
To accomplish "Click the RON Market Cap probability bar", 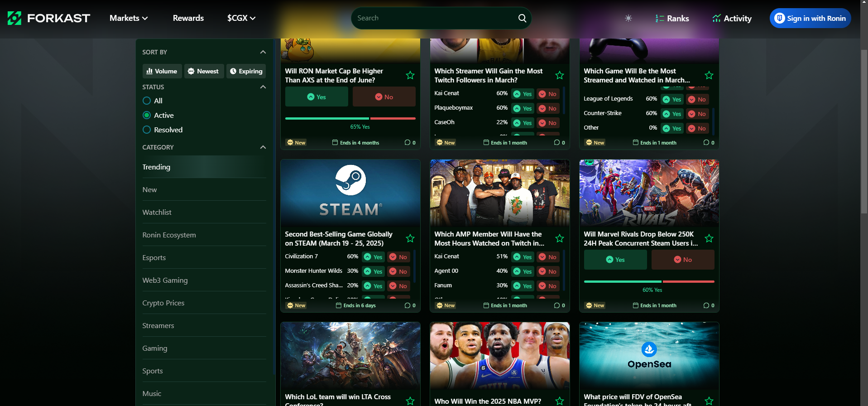I will click(x=350, y=118).
